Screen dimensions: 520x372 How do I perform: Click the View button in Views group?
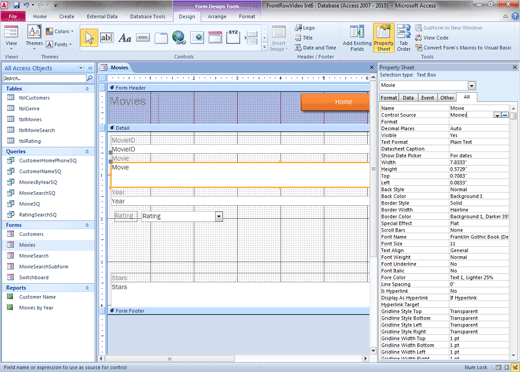pos(11,38)
